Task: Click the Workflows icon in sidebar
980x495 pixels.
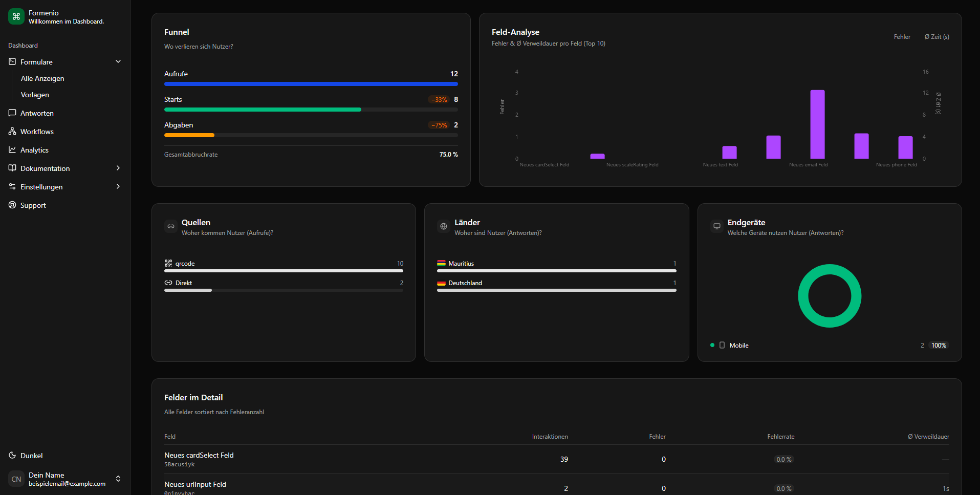Action: (x=12, y=132)
